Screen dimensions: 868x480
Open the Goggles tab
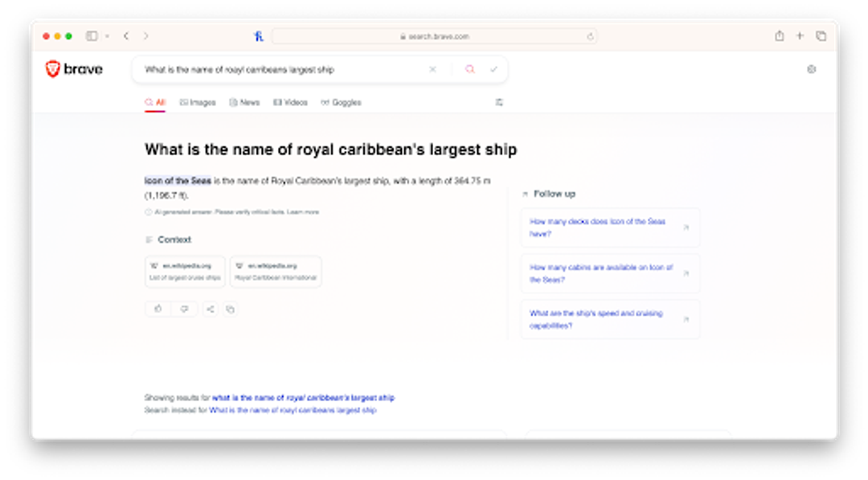pyautogui.click(x=341, y=102)
